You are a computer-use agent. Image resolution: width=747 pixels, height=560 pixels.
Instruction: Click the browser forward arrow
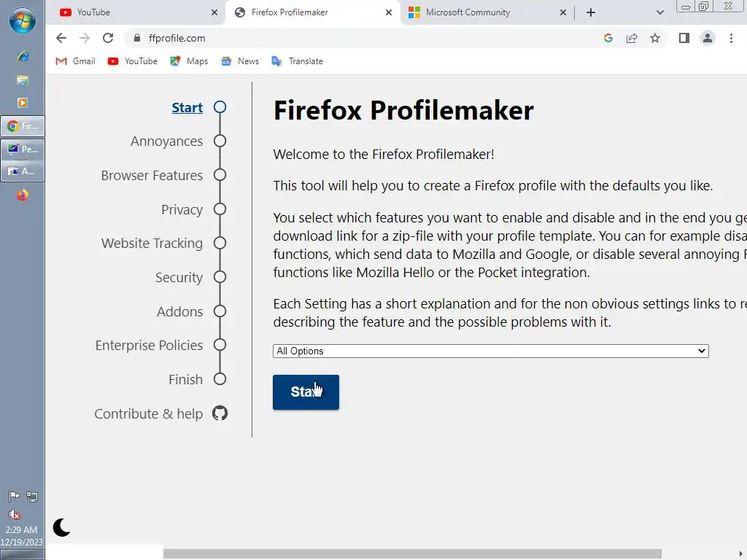pyautogui.click(x=85, y=38)
